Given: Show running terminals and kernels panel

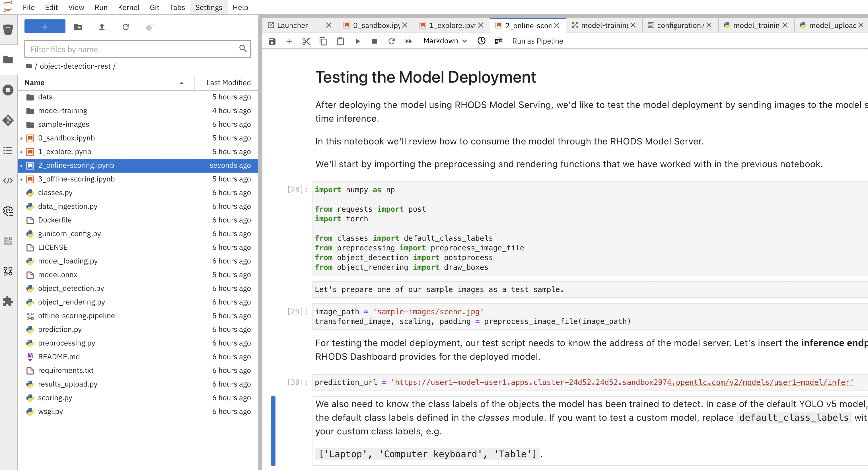Looking at the screenshot, I should coord(8,90).
